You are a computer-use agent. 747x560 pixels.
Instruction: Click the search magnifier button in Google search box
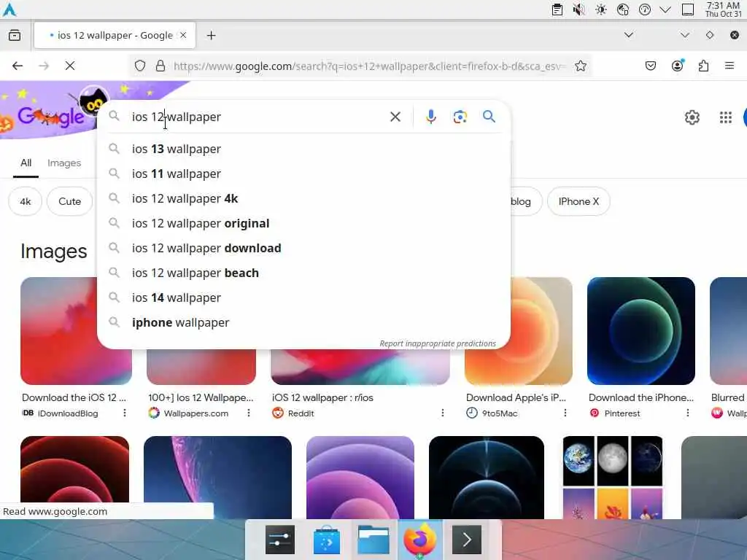pos(489,117)
